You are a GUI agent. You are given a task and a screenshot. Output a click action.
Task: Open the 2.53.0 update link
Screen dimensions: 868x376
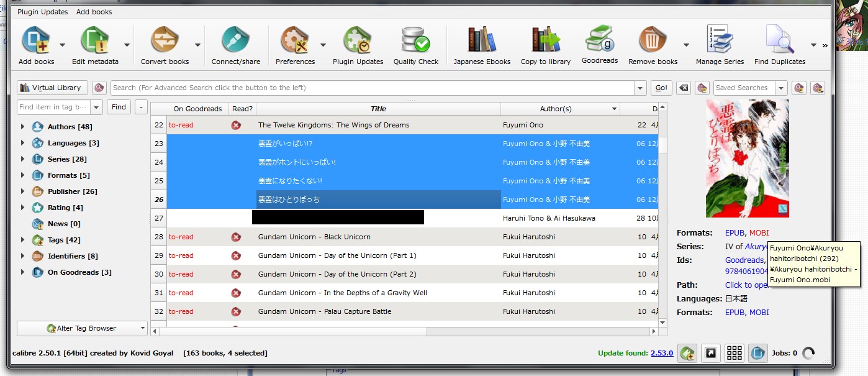click(662, 353)
